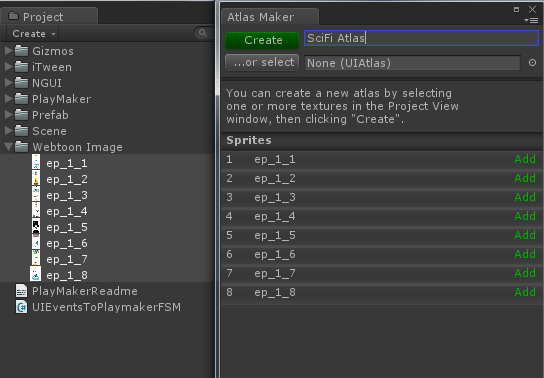Click the ep_1_1 texture thumbnail in Project

click(x=36, y=162)
